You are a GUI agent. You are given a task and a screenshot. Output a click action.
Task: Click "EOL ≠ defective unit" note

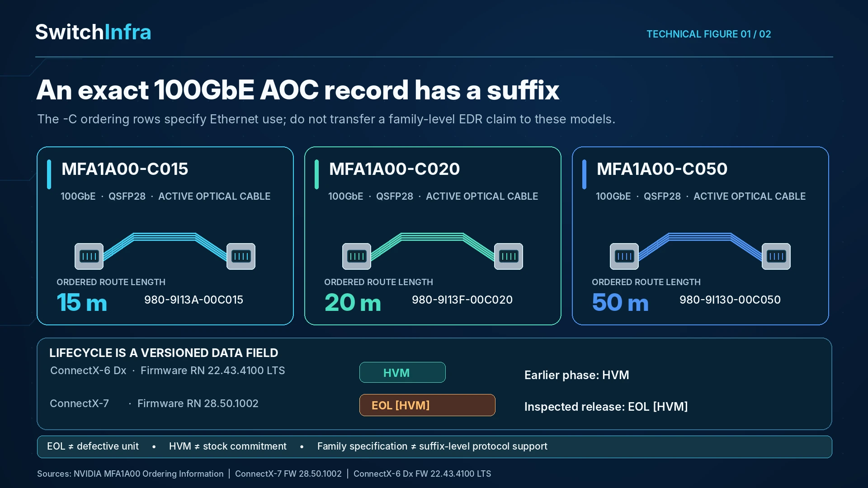pos(93,446)
